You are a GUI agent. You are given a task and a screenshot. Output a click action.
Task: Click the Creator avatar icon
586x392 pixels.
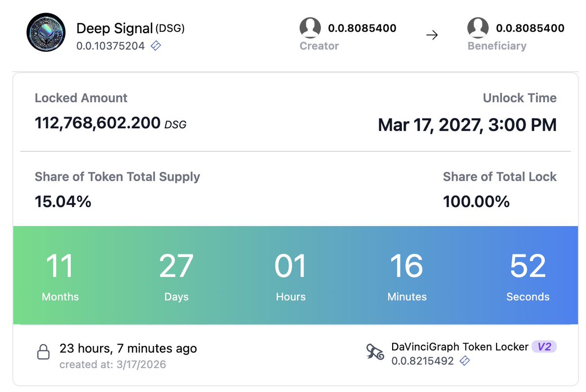click(310, 28)
